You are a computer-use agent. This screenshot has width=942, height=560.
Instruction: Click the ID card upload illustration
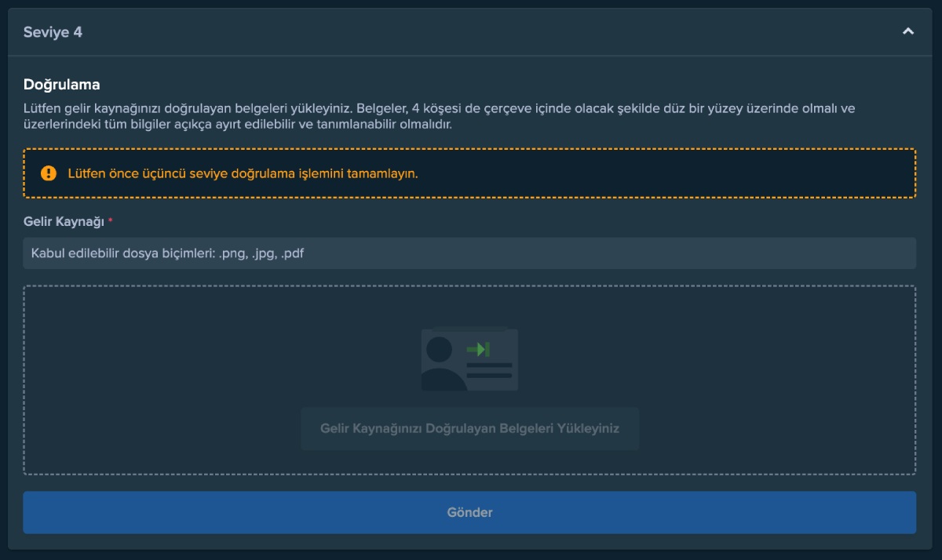click(x=469, y=360)
